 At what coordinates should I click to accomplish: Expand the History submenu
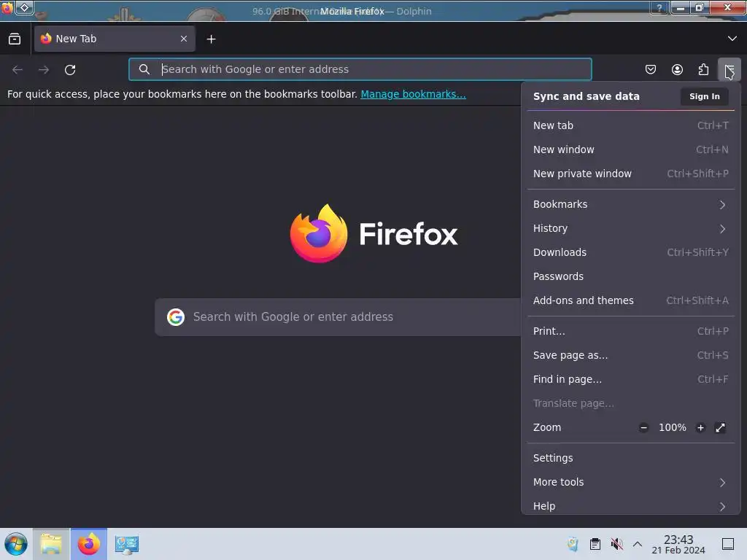631,228
